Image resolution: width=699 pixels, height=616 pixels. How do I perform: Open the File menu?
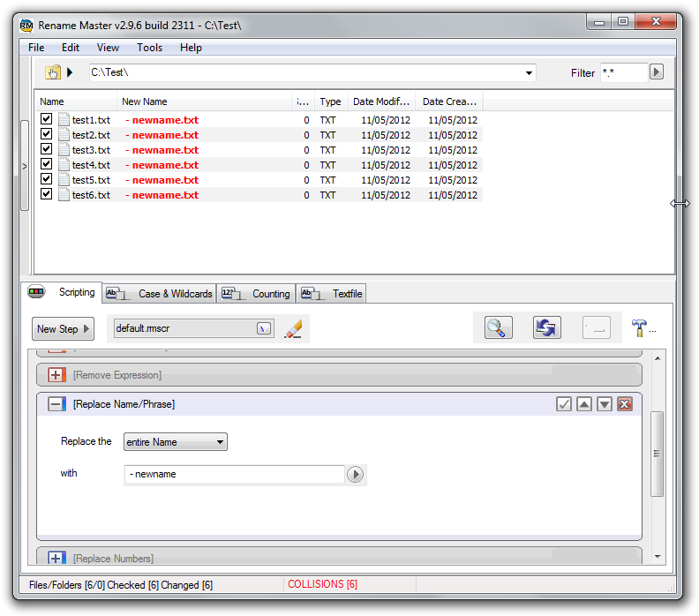[x=36, y=48]
